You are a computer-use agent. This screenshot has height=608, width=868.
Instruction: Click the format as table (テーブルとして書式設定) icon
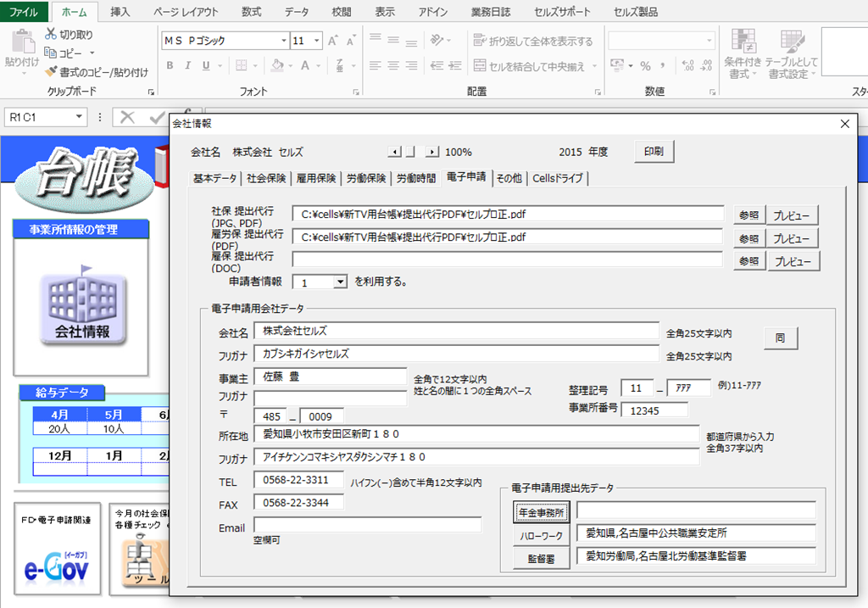(791, 42)
